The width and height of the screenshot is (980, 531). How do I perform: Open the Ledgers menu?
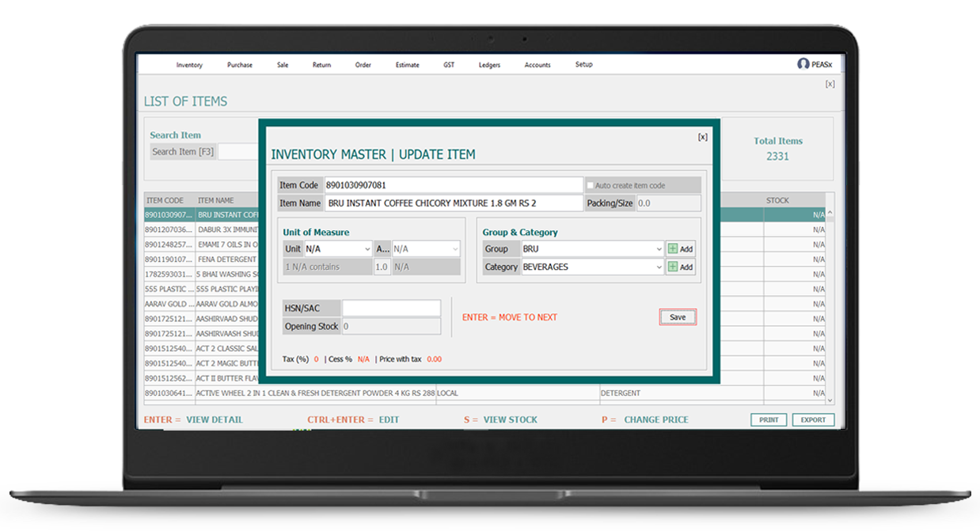(489, 65)
